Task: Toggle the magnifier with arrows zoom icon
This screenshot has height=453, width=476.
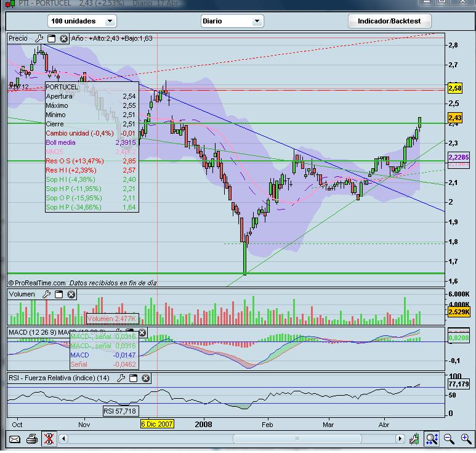Action: pos(432,439)
